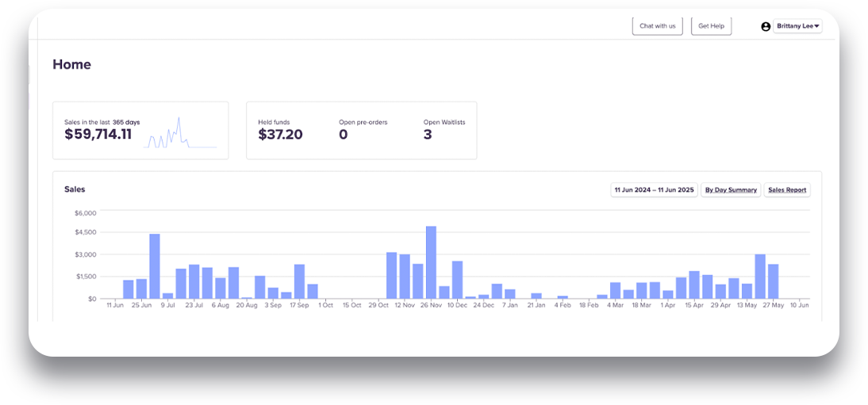Click the Get Help button
This screenshot has height=405, width=868.
tap(712, 26)
